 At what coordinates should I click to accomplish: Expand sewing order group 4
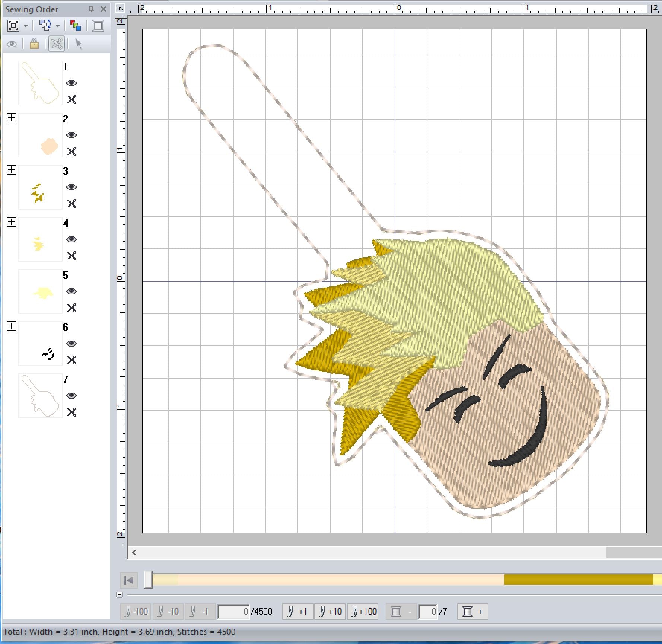[x=12, y=222]
